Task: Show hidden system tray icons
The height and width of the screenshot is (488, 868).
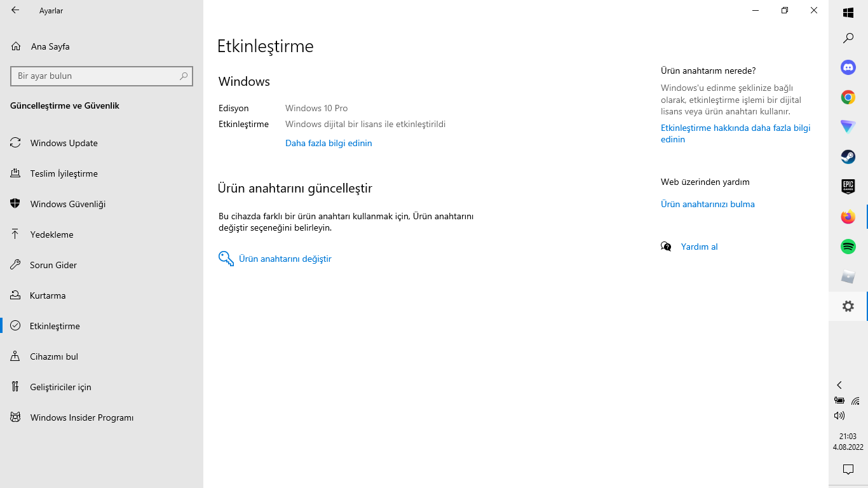Action: pyautogui.click(x=839, y=385)
